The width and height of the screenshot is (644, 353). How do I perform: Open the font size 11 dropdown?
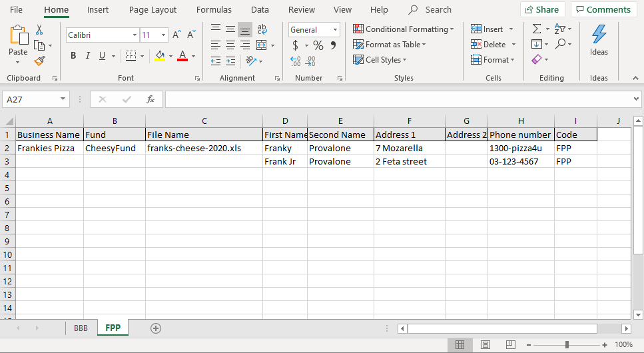coord(163,35)
